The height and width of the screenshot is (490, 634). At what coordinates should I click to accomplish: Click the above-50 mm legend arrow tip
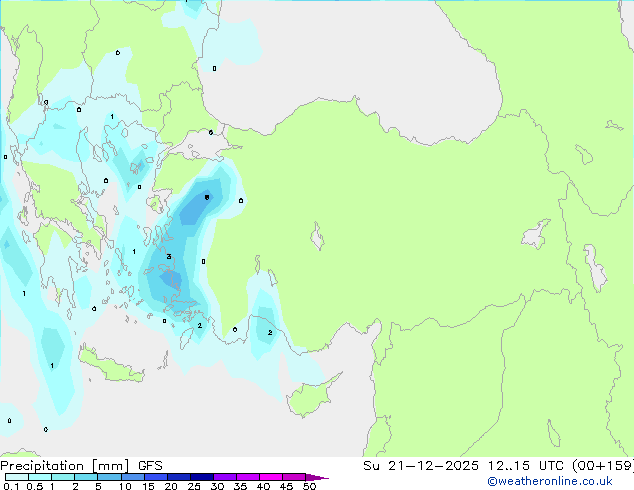tap(317, 477)
